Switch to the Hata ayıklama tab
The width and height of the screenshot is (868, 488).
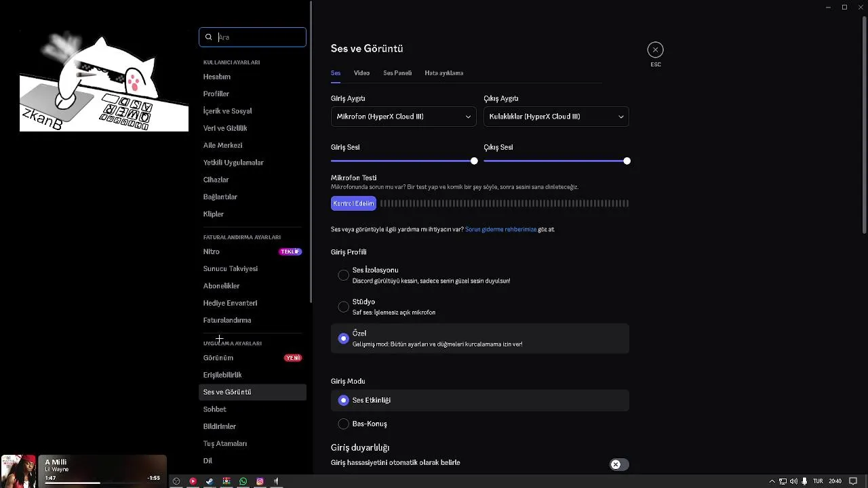(444, 73)
